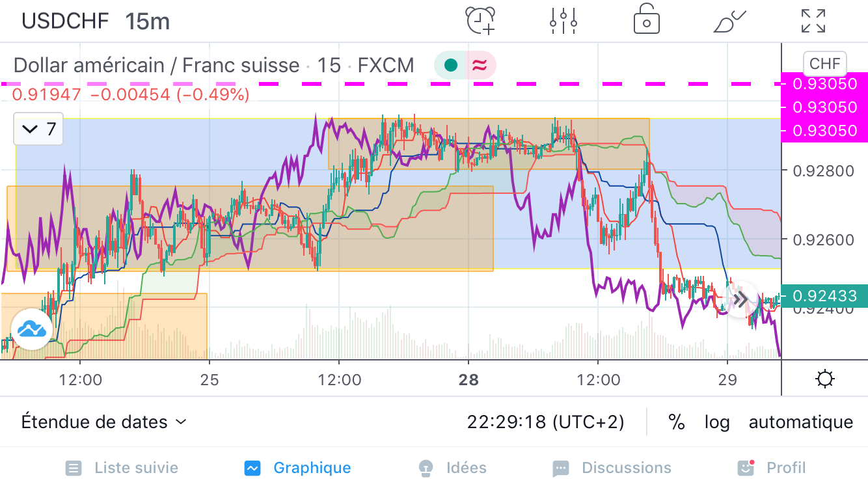Image resolution: width=868 pixels, height=488 pixels.
Task: Click the green market status dot
Action: 450,65
